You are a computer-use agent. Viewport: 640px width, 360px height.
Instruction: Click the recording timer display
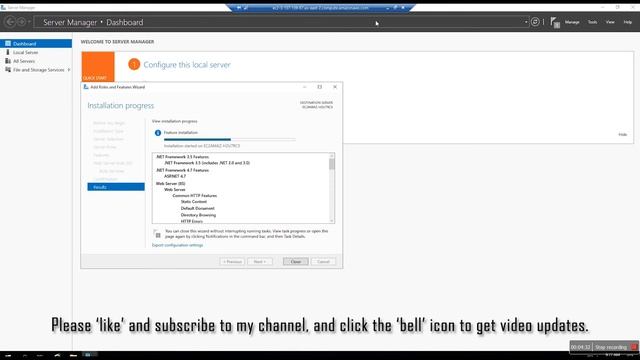click(x=580, y=347)
